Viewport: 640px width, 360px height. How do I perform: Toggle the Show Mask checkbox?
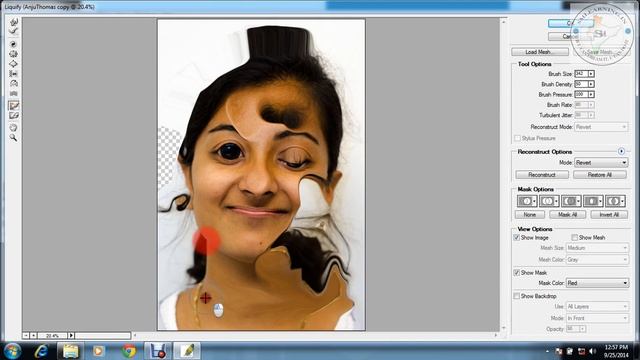pyautogui.click(x=516, y=273)
